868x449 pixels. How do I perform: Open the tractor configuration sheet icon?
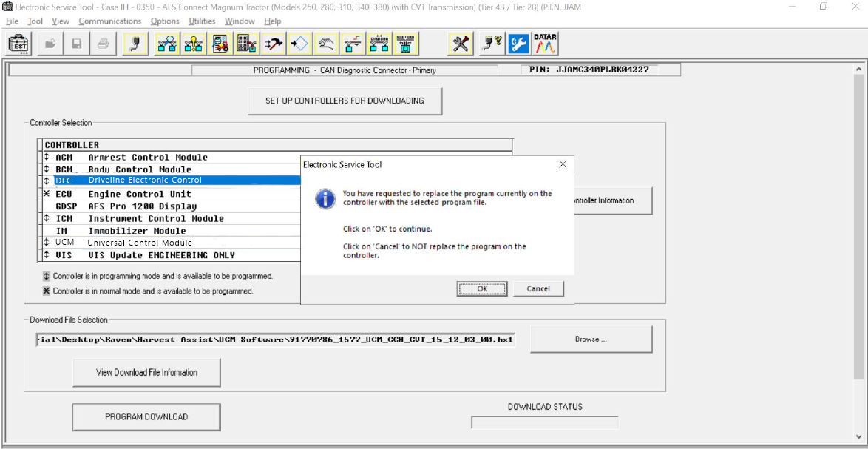(x=220, y=44)
